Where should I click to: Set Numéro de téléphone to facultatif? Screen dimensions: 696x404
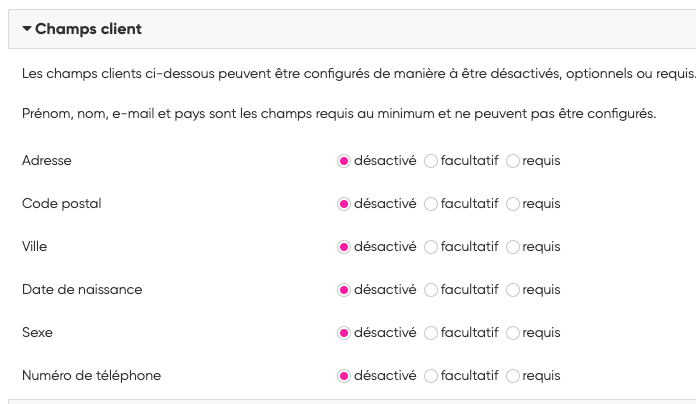(x=431, y=376)
